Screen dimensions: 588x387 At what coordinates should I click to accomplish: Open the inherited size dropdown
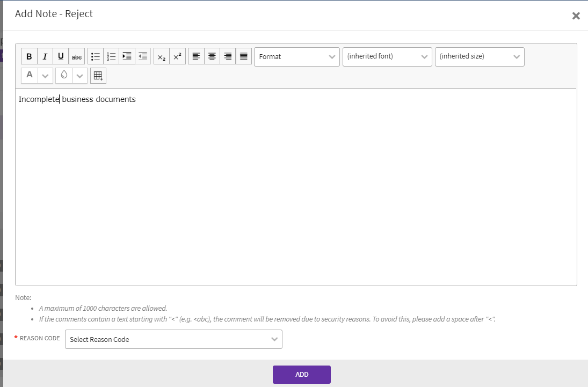pyautogui.click(x=479, y=56)
